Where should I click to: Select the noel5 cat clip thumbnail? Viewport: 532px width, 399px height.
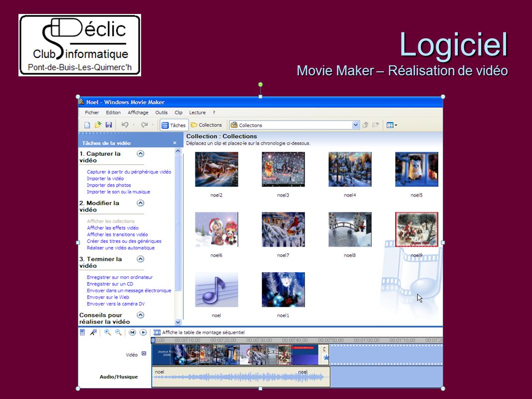417,169
